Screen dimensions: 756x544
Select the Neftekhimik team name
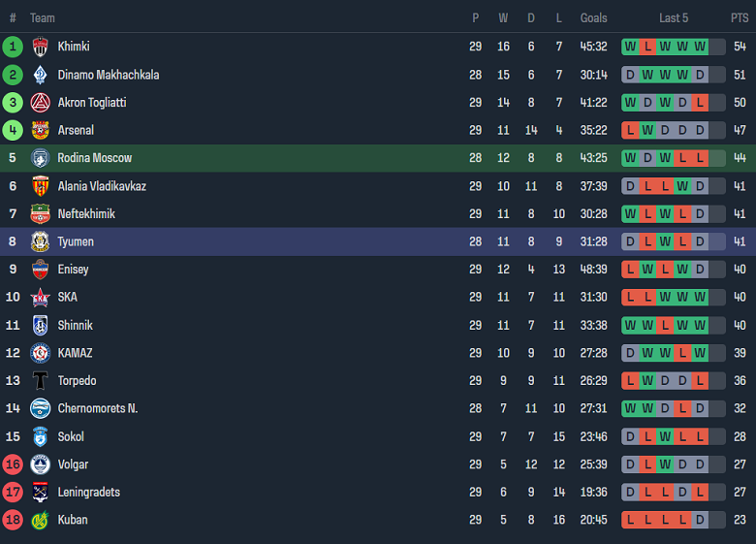coord(86,214)
